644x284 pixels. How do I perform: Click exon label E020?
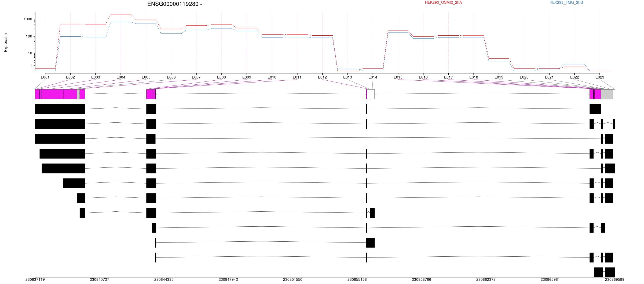[x=524, y=77]
